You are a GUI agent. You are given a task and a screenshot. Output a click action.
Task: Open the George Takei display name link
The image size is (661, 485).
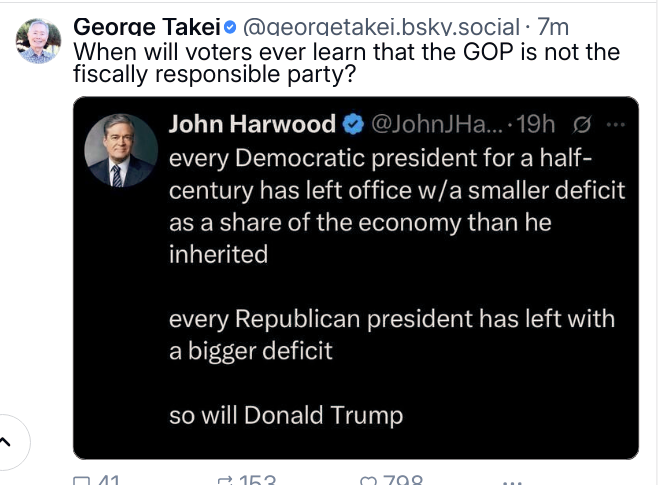(x=147, y=27)
